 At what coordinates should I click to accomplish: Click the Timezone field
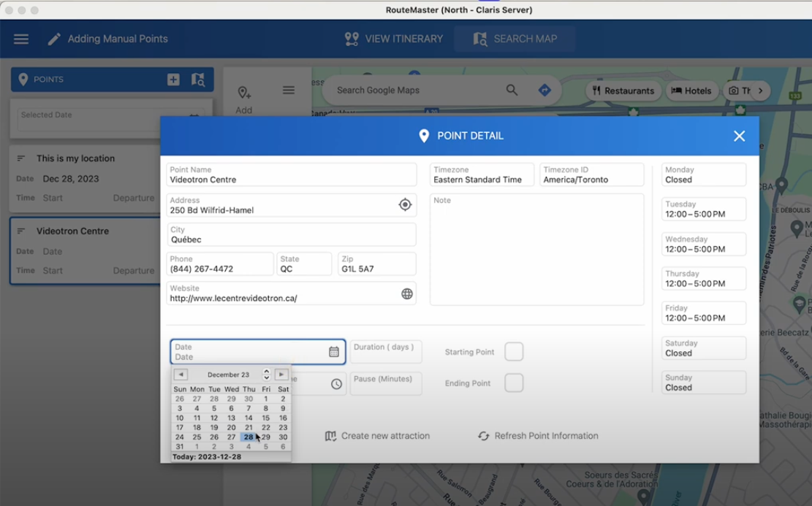click(x=482, y=175)
